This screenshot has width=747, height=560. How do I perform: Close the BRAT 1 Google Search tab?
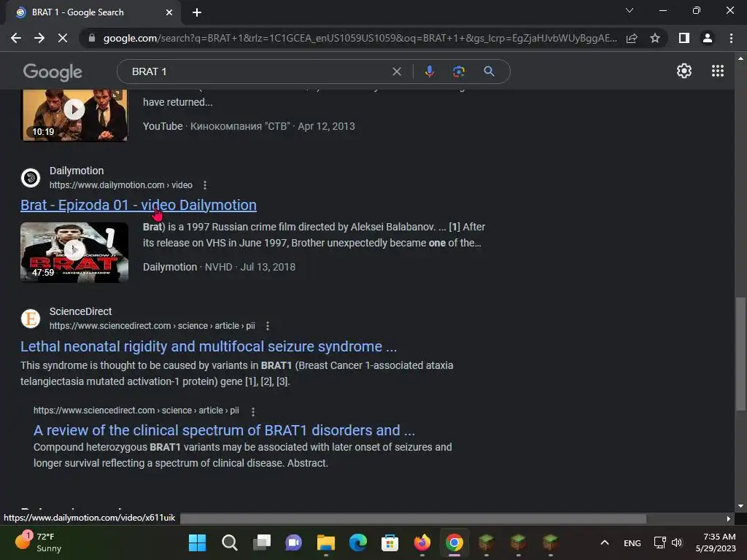coord(169,12)
